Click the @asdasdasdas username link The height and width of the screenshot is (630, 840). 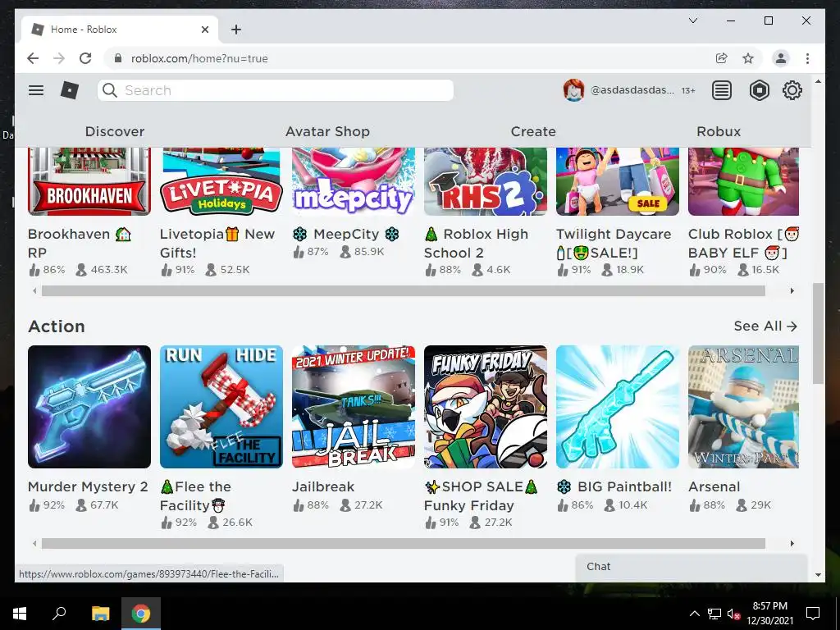coord(632,90)
